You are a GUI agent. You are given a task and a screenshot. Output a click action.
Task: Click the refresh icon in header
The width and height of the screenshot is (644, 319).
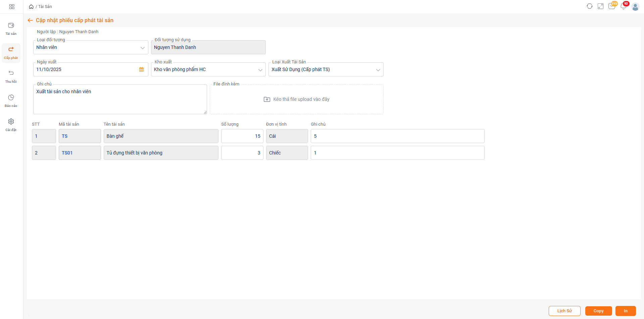pyautogui.click(x=589, y=6)
